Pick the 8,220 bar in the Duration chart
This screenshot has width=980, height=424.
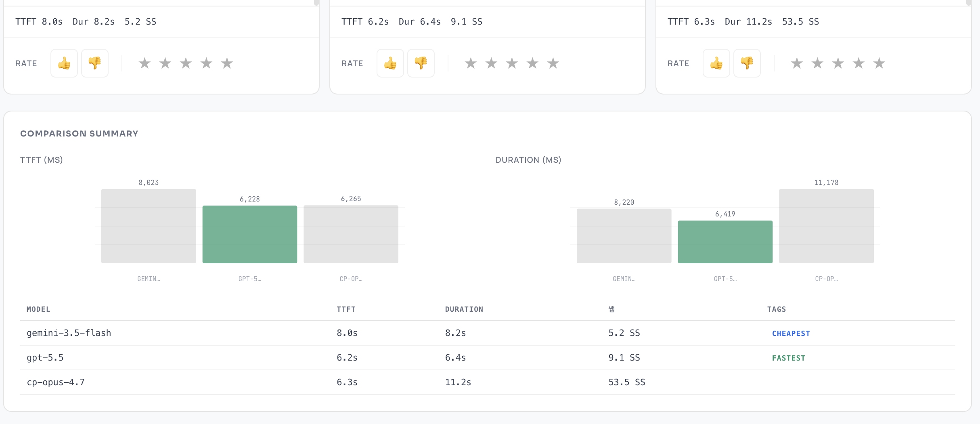coord(624,236)
